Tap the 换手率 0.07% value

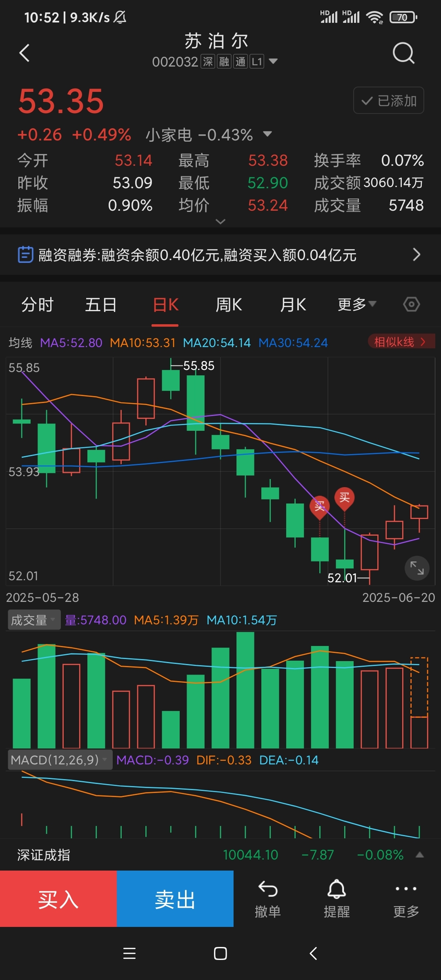402,160
